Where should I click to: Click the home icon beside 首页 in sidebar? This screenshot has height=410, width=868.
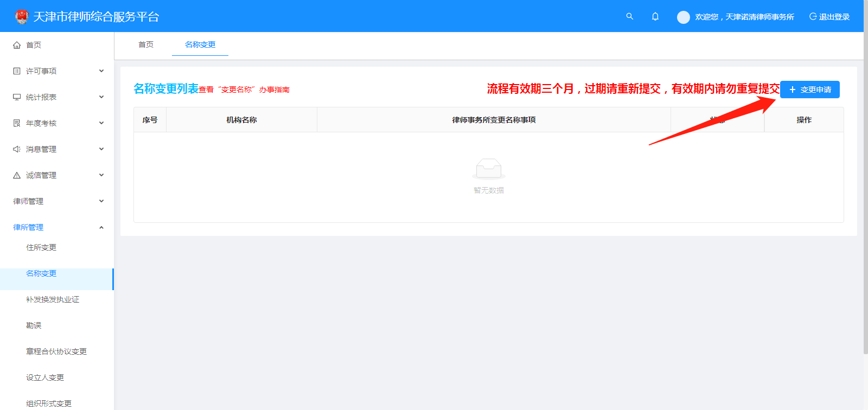pyautogui.click(x=17, y=45)
